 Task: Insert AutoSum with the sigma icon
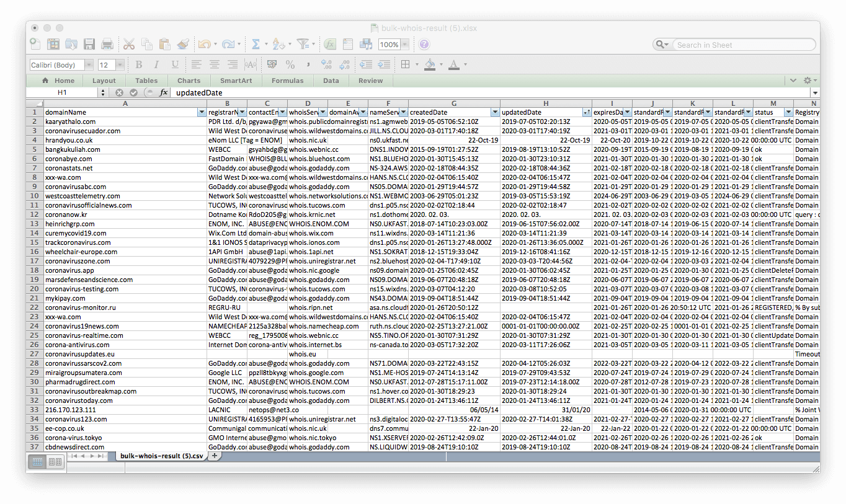[255, 44]
